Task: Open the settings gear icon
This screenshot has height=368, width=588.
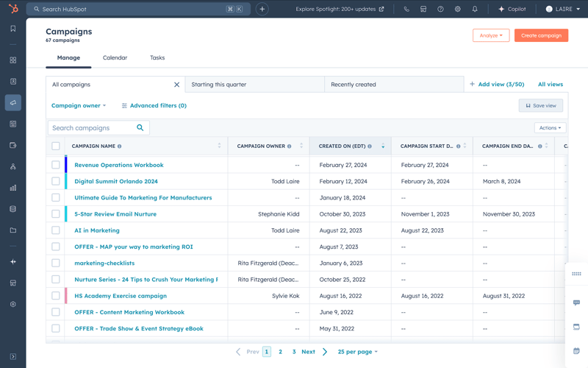Action: coord(457,9)
